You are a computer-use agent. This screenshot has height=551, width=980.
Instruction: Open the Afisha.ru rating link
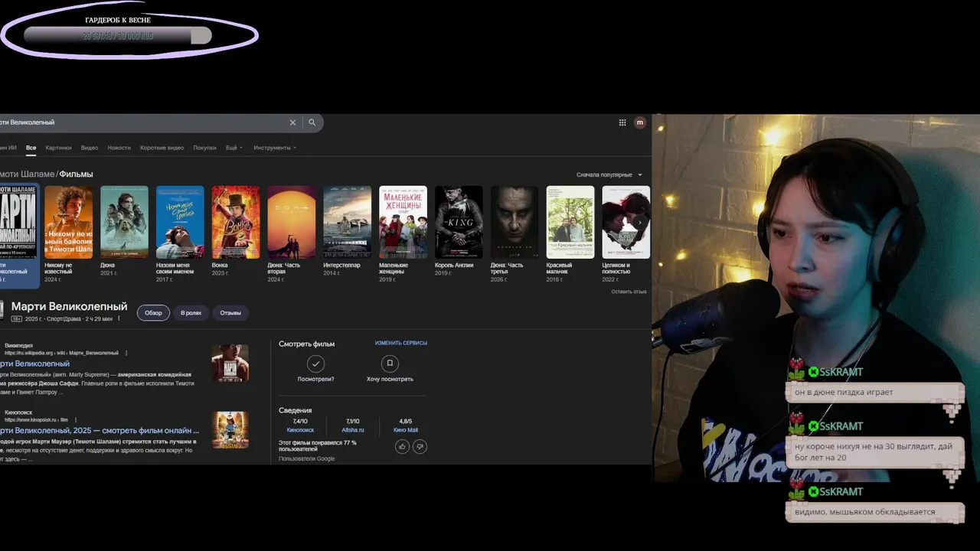[352, 430]
